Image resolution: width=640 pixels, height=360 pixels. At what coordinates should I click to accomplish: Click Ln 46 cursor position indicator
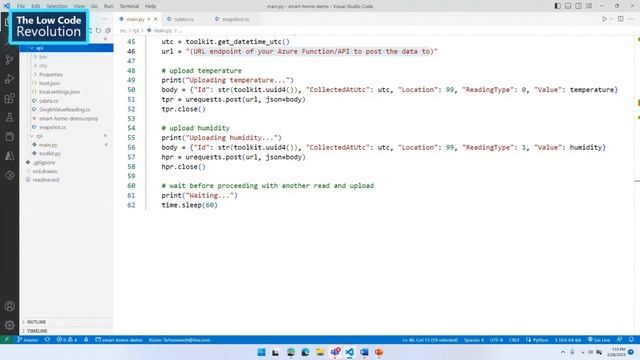click(430, 340)
